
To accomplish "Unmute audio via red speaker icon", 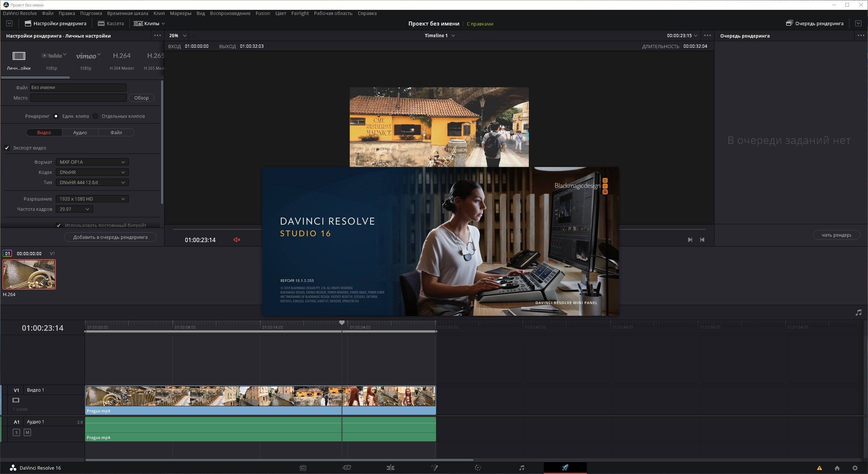I will point(237,240).
